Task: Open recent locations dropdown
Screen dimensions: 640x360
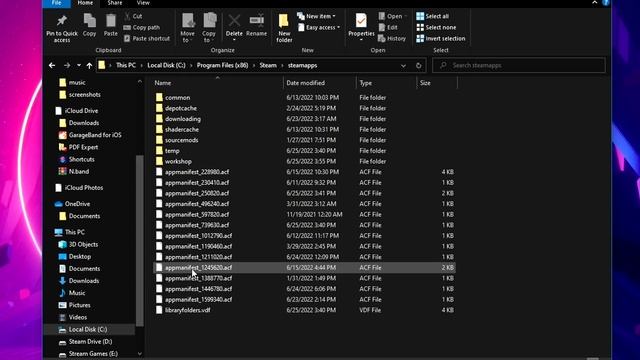Action: click(x=79, y=65)
